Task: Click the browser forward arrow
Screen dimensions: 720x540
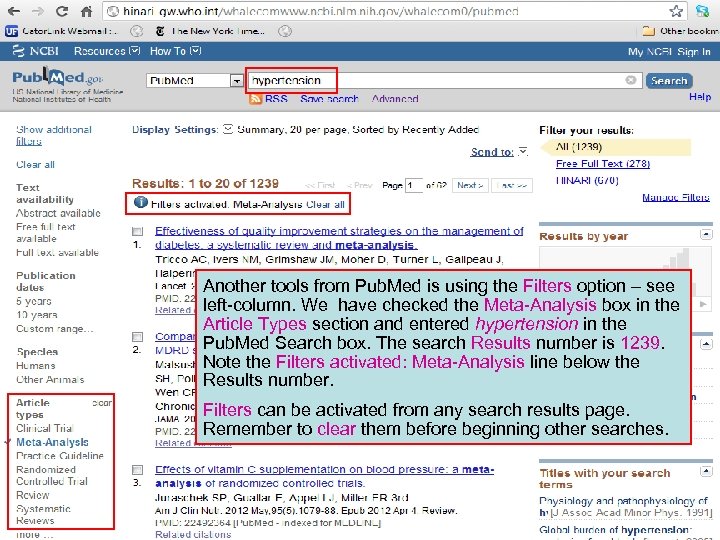Action: click(38, 11)
